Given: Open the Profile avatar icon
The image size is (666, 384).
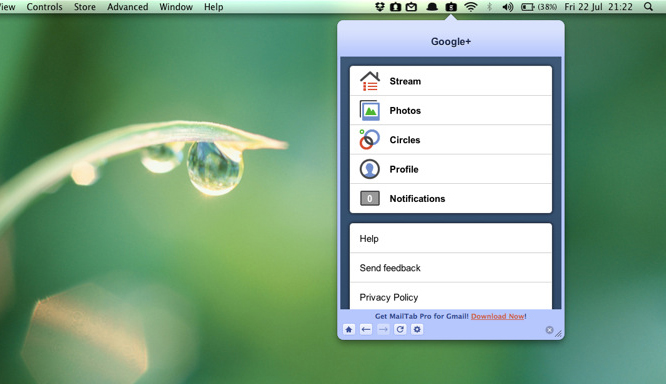Looking at the screenshot, I should coord(370,169).
